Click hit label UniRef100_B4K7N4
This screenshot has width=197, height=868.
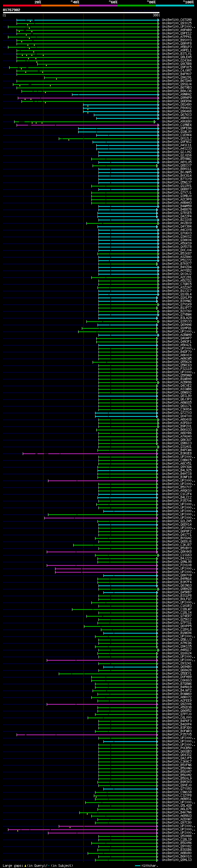(177, 812)
